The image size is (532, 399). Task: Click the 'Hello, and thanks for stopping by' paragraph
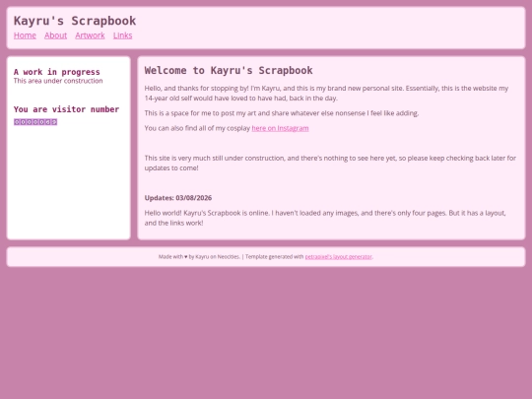pyautogui.click(x=326, y=93)
